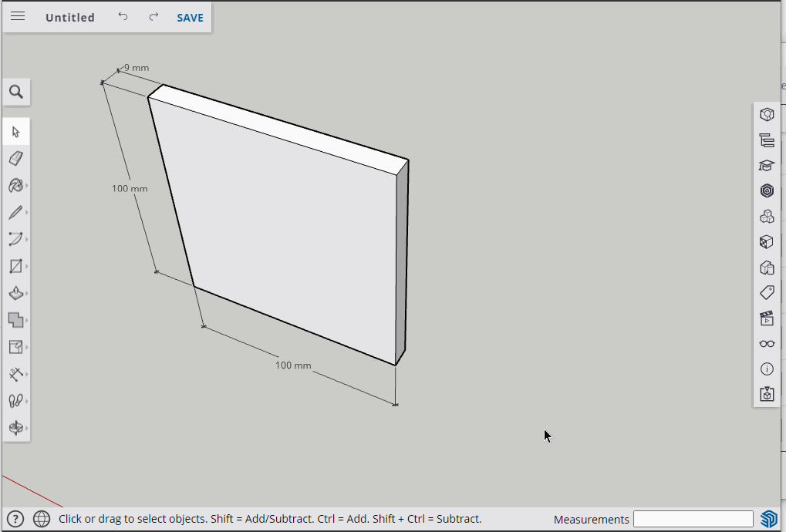The width and height of the screenshot is (786, 532).
Task: Expand the Tape Measure flyout arrow
Action: tap(26, 374)
